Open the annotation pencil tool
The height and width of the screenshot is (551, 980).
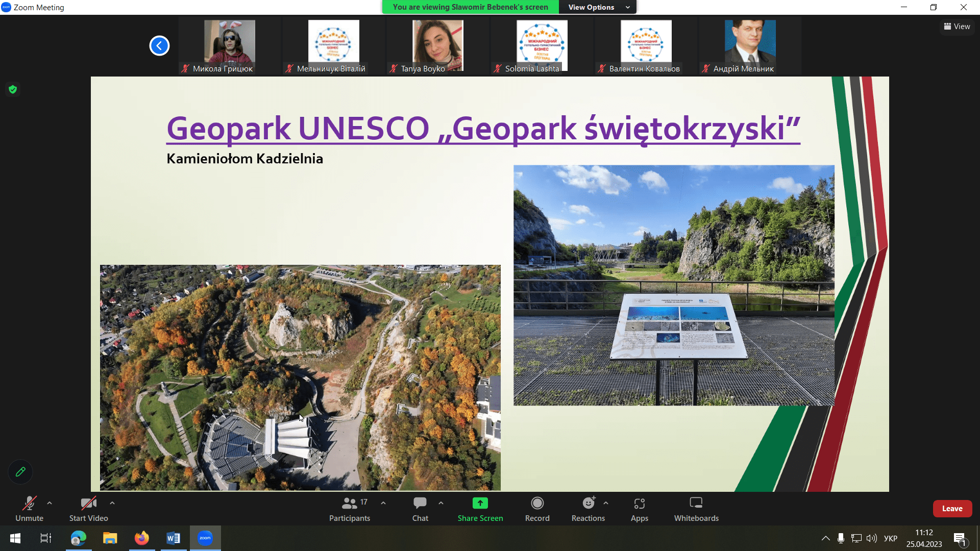pyautogui.click(x=20, y=472)
